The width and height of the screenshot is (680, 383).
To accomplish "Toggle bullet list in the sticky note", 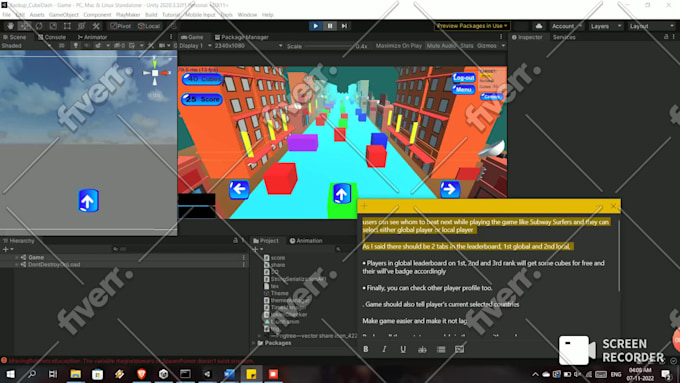I will click(441, 349).
